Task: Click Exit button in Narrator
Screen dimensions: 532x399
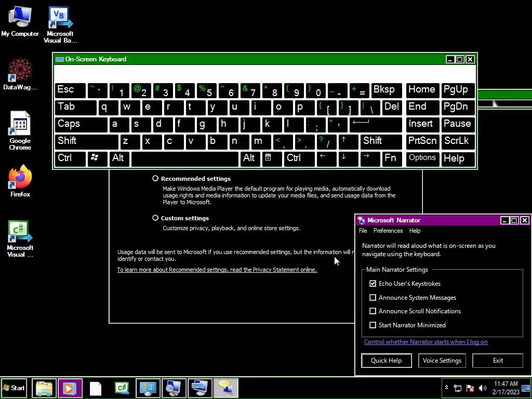Action: pyautogui.click(x=498, y=361)
